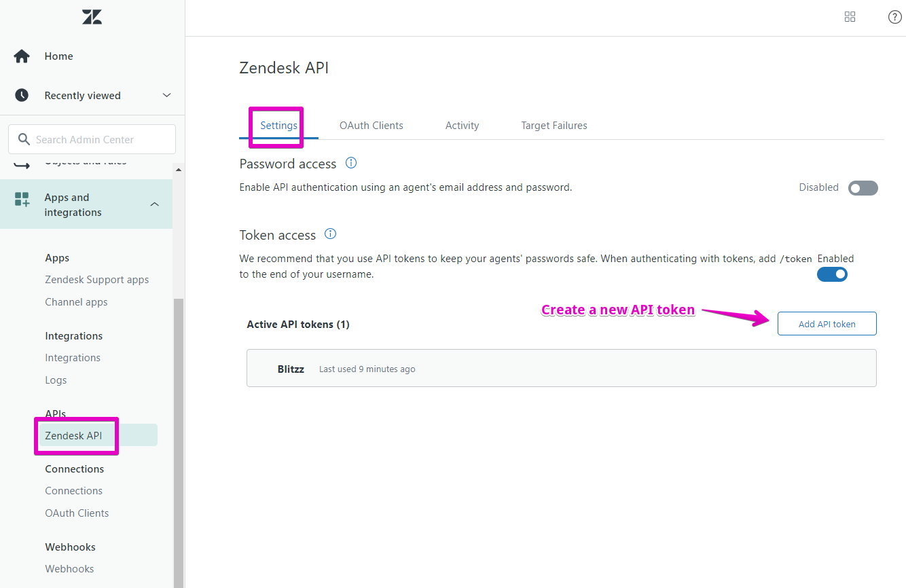Click the sidebar vertical scrollbar thumb

click(179, 443)
